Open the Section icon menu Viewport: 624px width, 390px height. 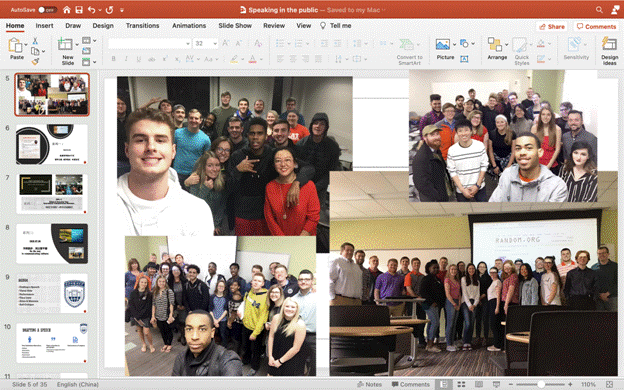[86, 62]
